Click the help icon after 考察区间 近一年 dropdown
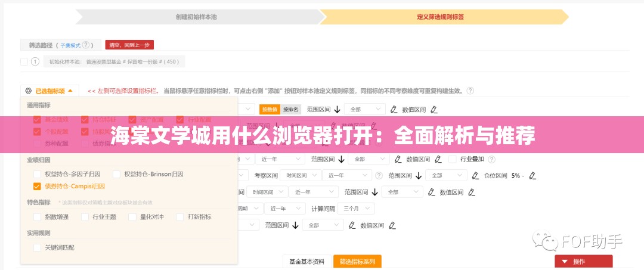This screenshot has width=644, height=270. tap(379, 176)
